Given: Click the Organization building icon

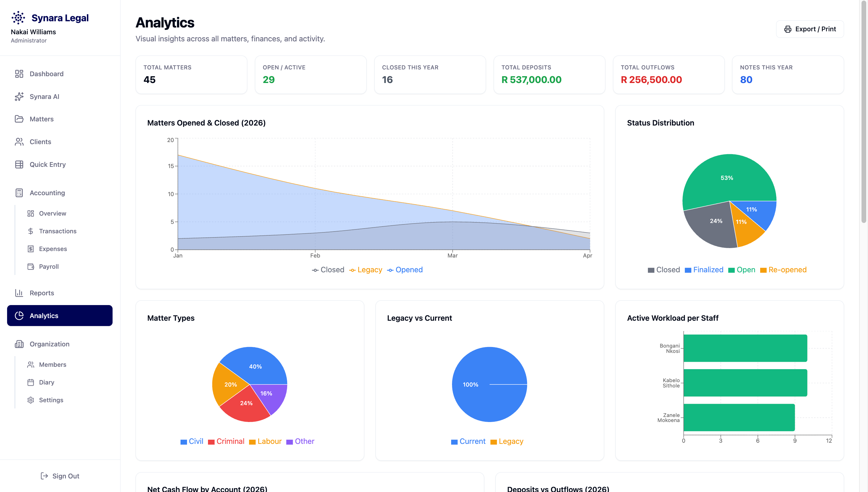Looking at the screenshot, I should point(19,344).
